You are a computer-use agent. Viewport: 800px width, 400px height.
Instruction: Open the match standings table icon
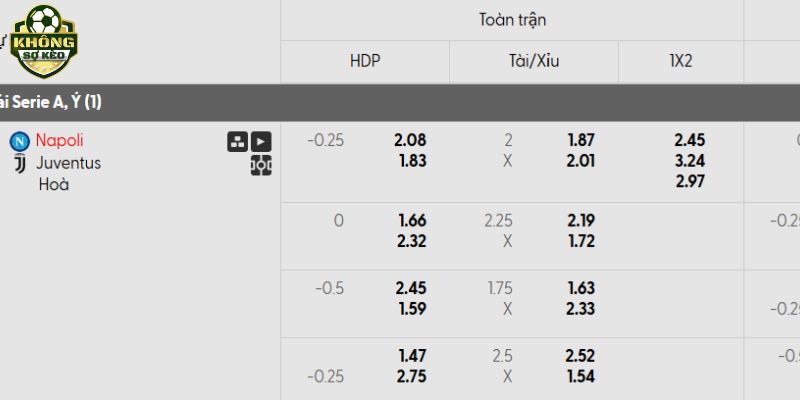click(x=237, y=142)
